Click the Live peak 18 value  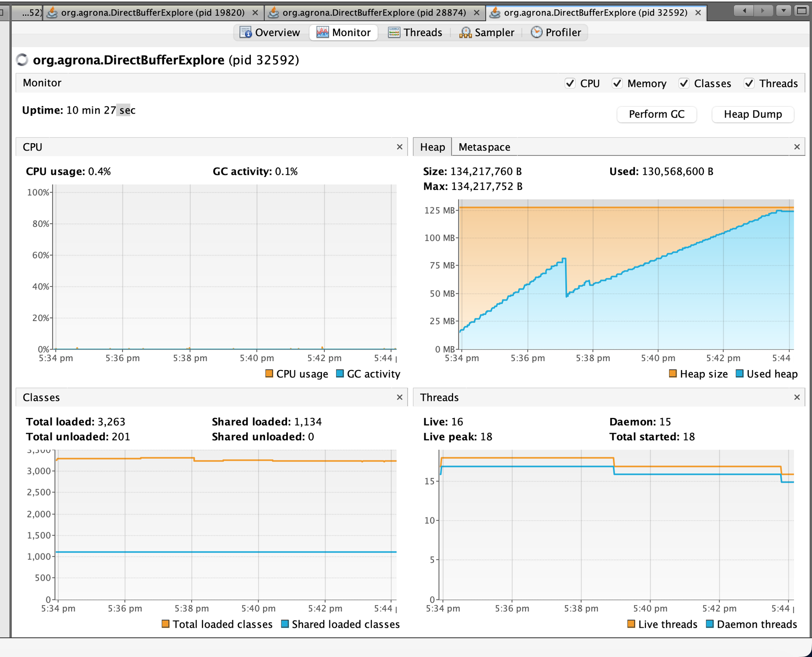coord(486,437)
